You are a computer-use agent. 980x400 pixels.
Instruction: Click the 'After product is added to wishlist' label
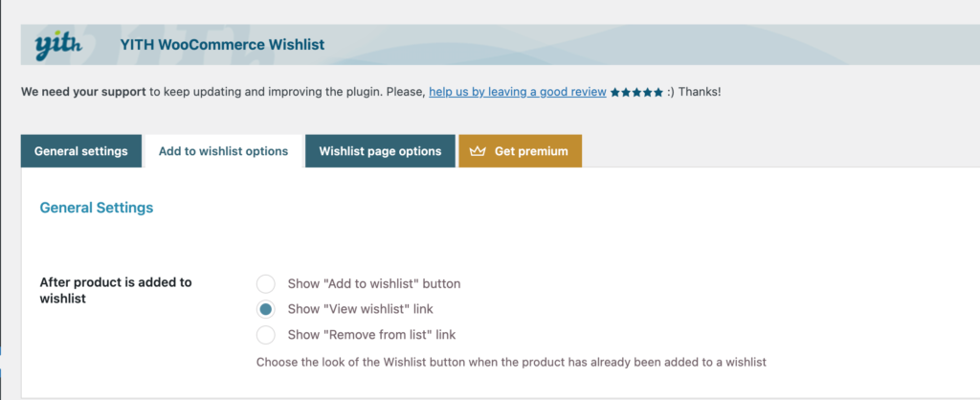coord(116,290)
